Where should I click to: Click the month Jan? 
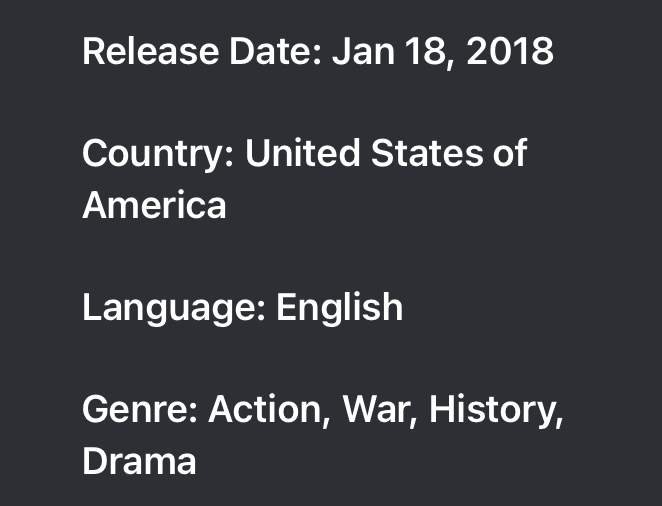tap(364, 51)
